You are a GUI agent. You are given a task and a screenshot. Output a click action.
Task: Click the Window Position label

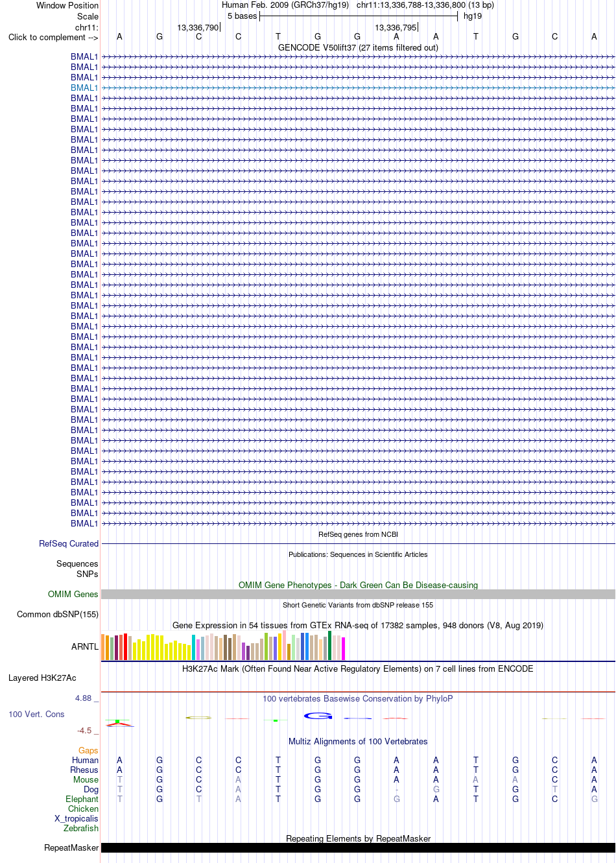click(67, 5)
